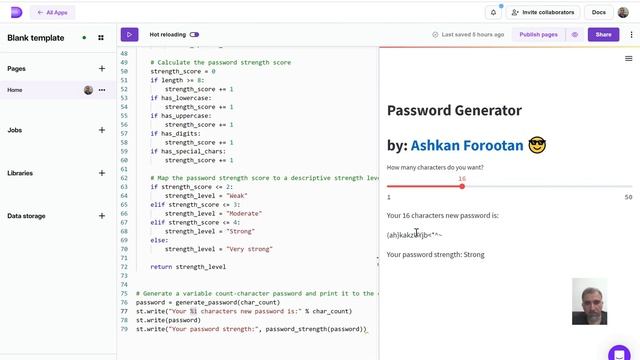
Task: Click the Jobs section heading
Action: point(15,130)
